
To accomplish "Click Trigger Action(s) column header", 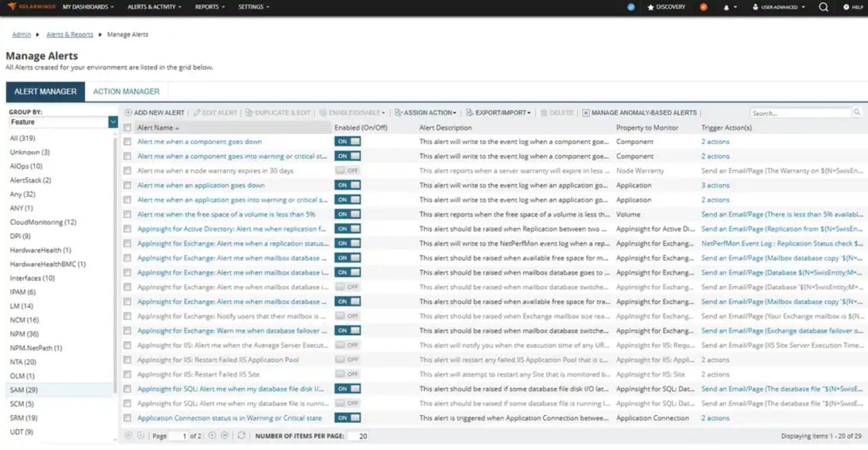I will pyautogui.click(x=727, y=127).
